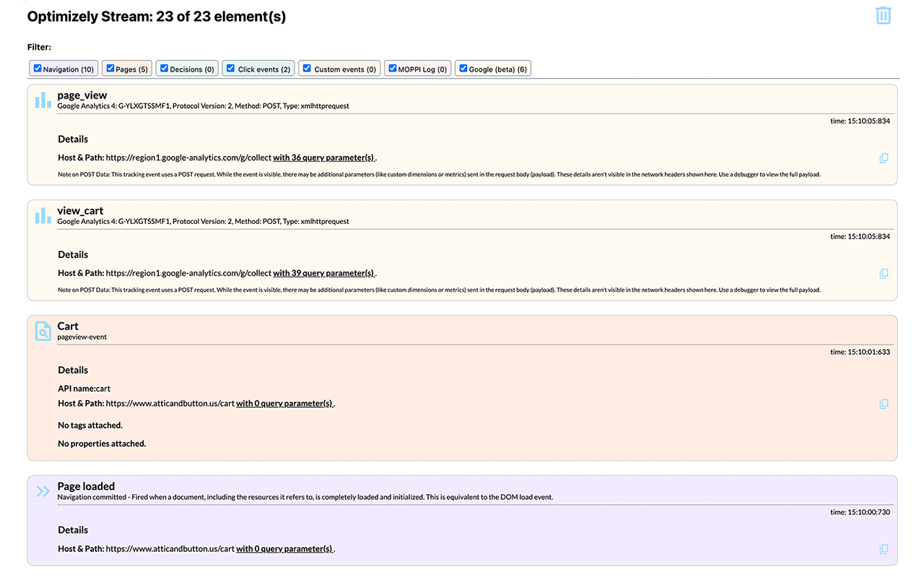Image resolution: width=924 pixels, height=578 pixels.
Task: Click the bar chart icon beside page_view
Action: 43,100
